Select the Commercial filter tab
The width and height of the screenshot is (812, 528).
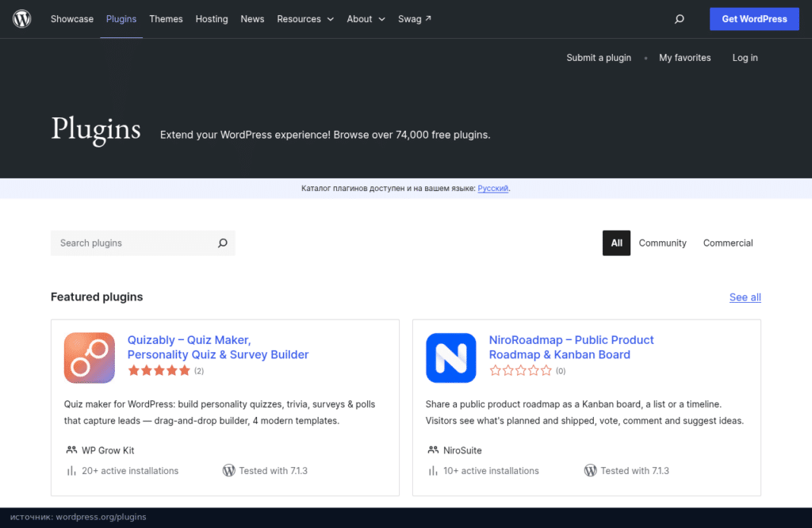728,243
